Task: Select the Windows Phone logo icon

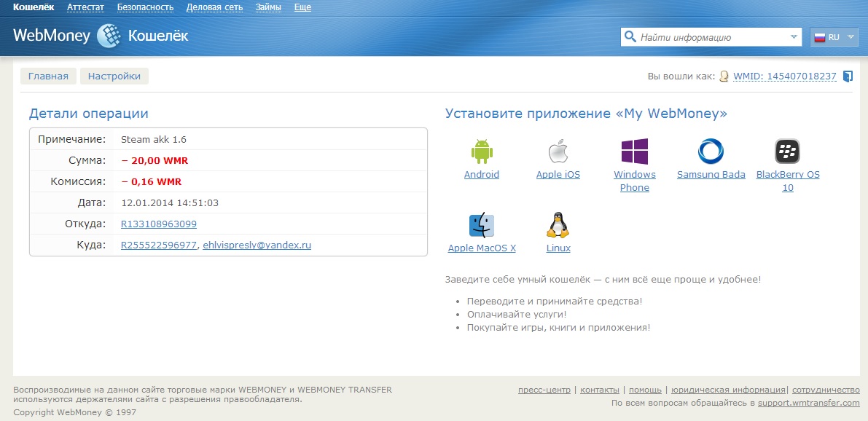Action: tap(634, 151)
